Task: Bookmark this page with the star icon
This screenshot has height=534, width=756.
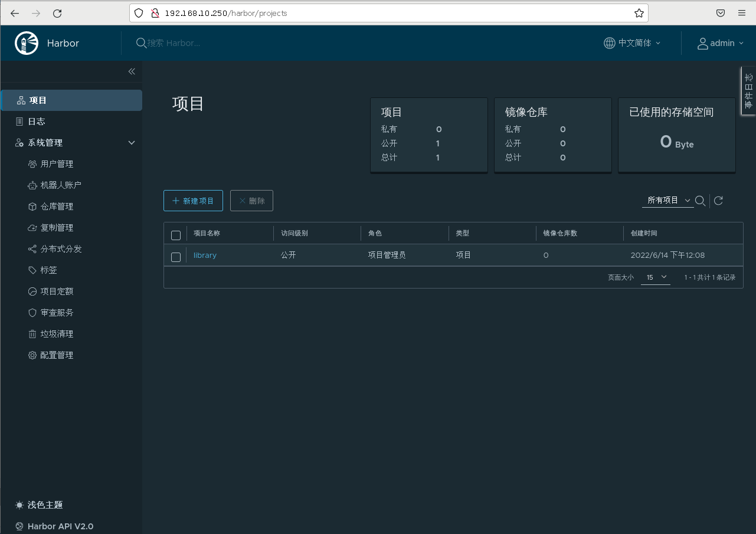Action: click(639, 13)
